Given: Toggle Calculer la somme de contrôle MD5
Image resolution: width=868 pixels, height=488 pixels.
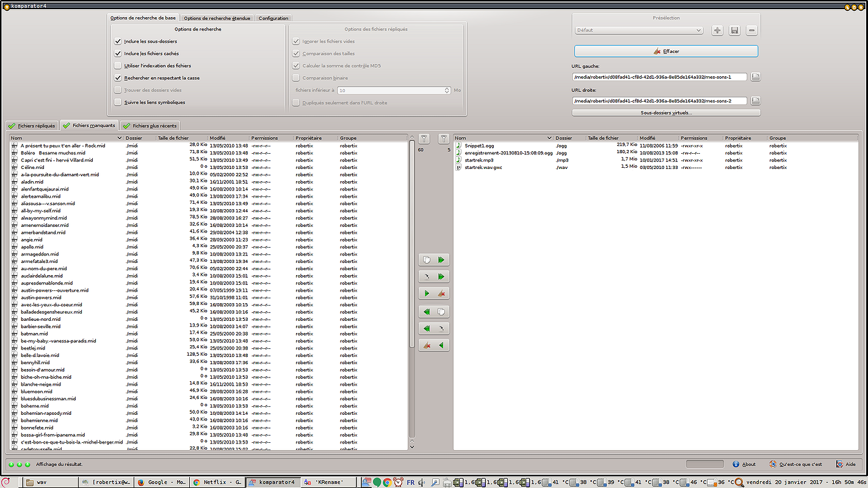Looking at the screenshot, I should point(297,66).
